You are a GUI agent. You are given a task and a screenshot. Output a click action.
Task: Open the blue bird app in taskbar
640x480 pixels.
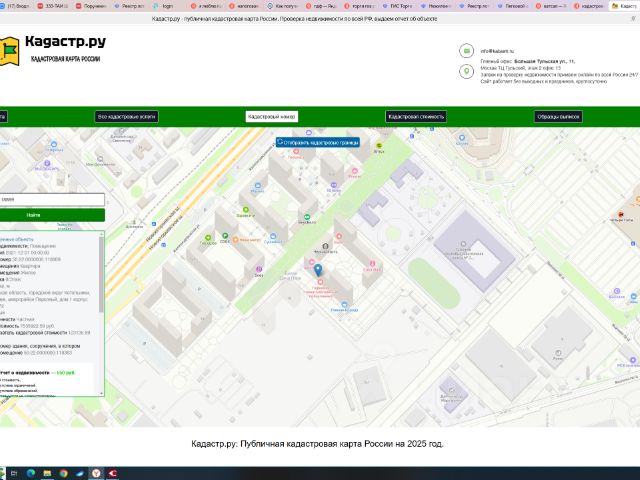click(x=80, y=473)
